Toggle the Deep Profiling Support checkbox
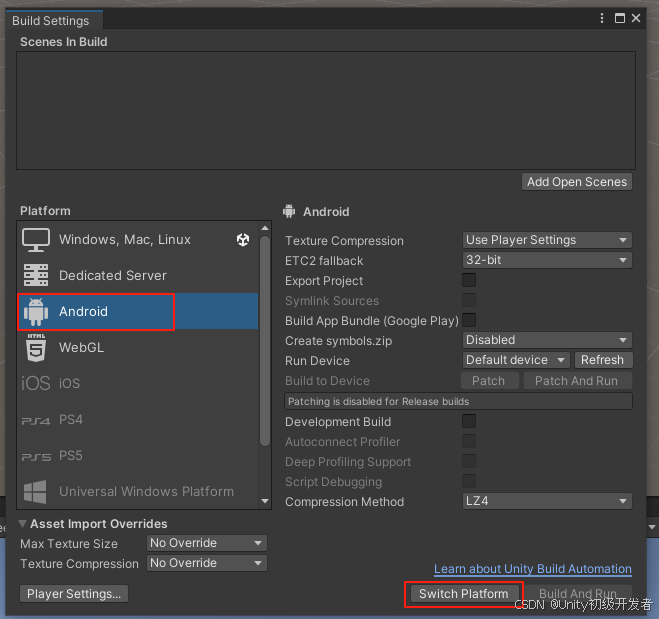659x619 pixels. click(x=469, y=461)
